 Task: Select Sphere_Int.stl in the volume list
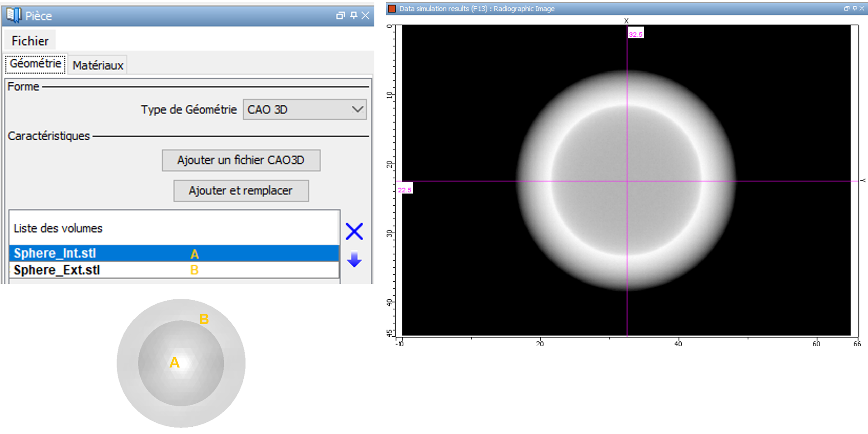[174, 253]
